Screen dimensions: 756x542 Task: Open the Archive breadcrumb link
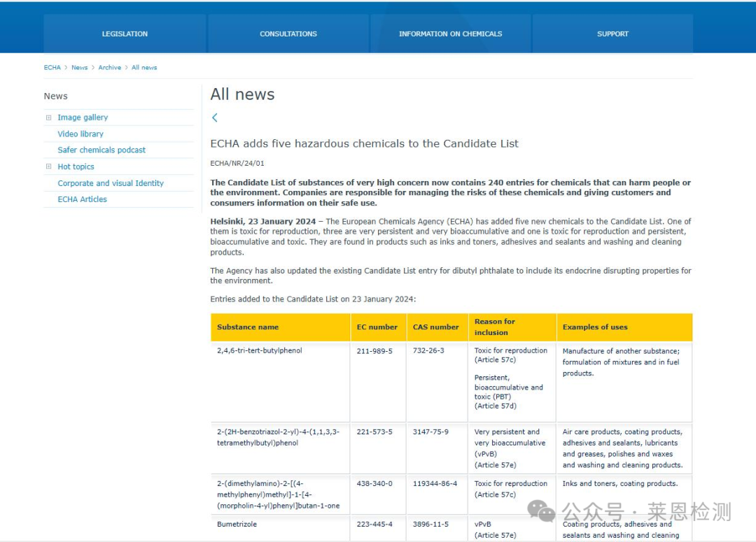coord(109,68)
